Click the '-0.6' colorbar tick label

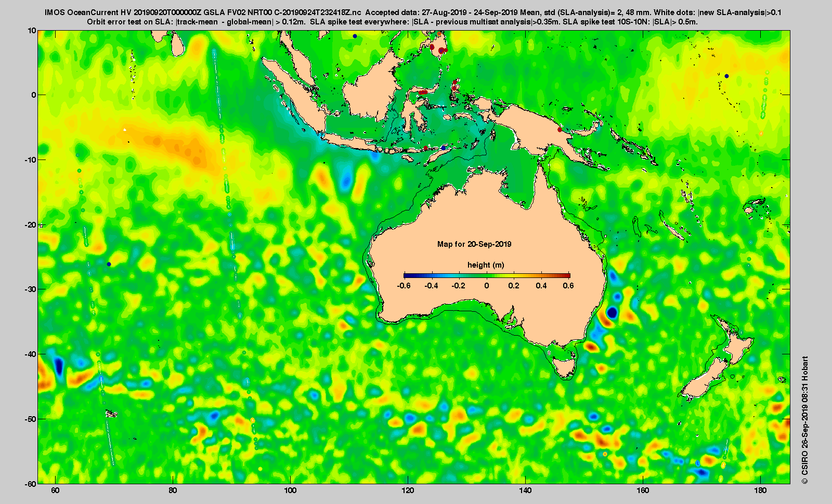click(x=404, y=286)
